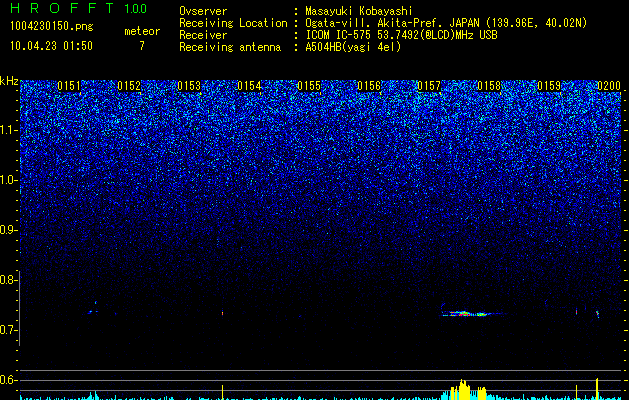Select the filename 1004230150.png

click(x=52, y=27)
